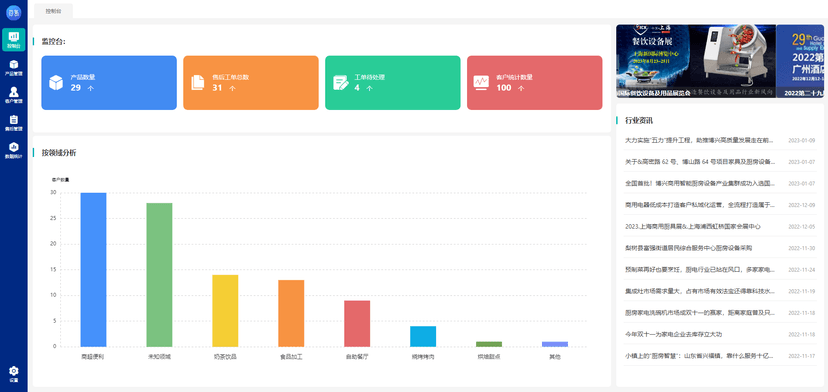
Task: Open the news about 今年双十一为家电企业去库存
Action: pyautogui.click(x=673, y=334)
